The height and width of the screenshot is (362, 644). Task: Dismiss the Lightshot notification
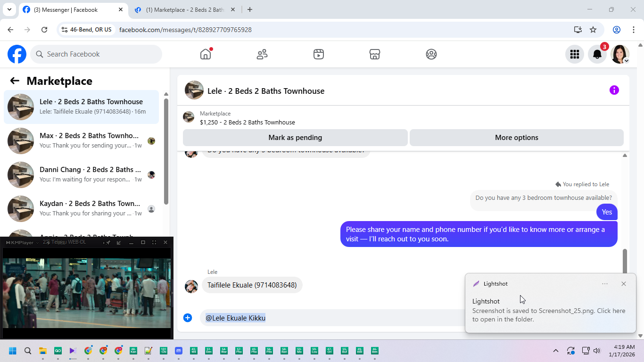624,284
